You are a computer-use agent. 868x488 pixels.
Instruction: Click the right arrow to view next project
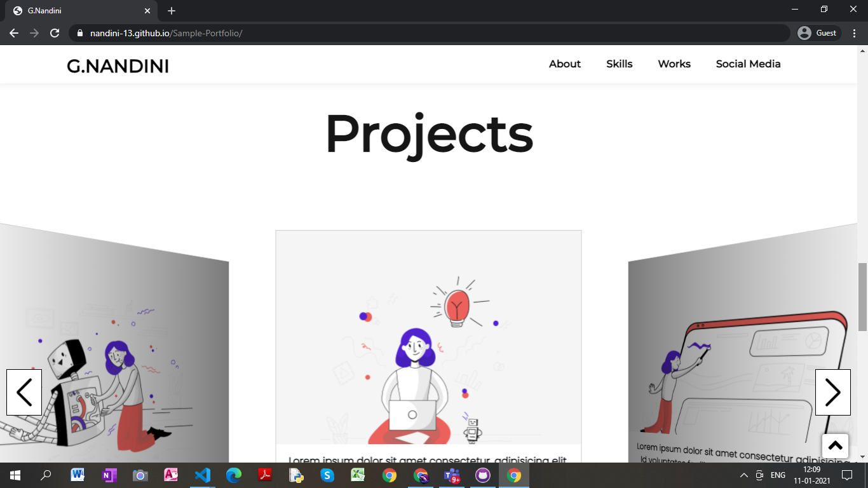(833, 392)
